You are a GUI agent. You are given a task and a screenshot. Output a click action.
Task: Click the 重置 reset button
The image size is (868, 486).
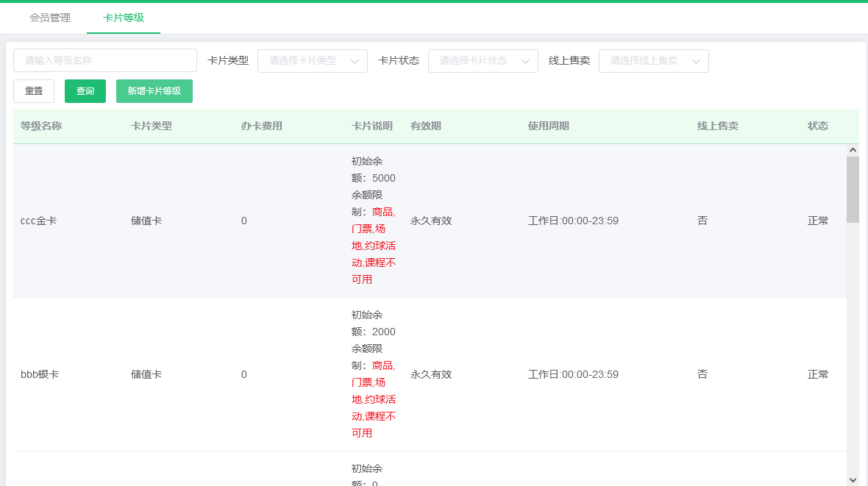tap(33, 90)
